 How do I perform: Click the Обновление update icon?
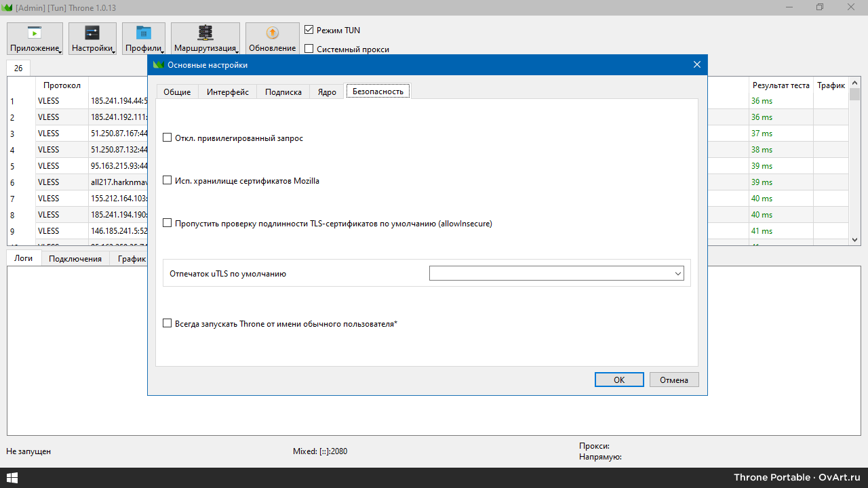(x=272, y=33)
